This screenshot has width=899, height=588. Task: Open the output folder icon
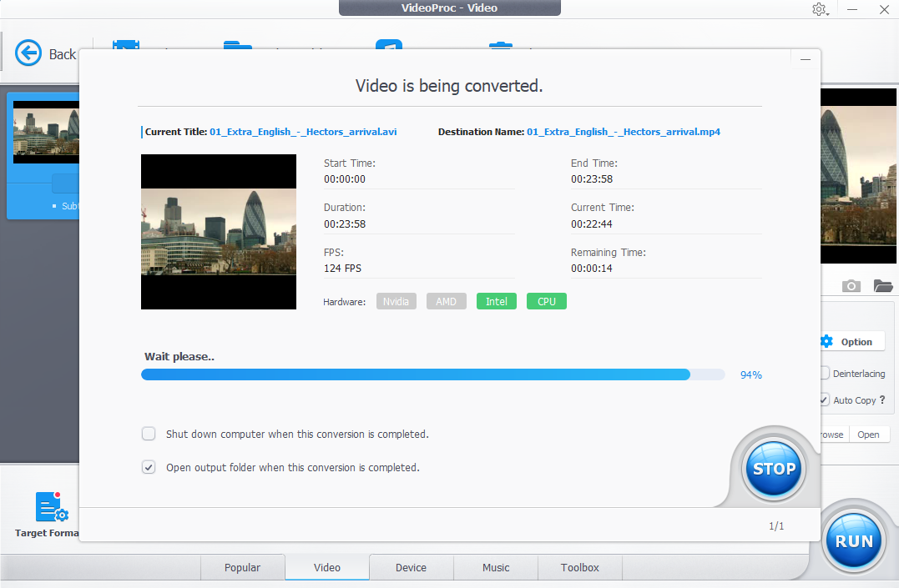883,286
